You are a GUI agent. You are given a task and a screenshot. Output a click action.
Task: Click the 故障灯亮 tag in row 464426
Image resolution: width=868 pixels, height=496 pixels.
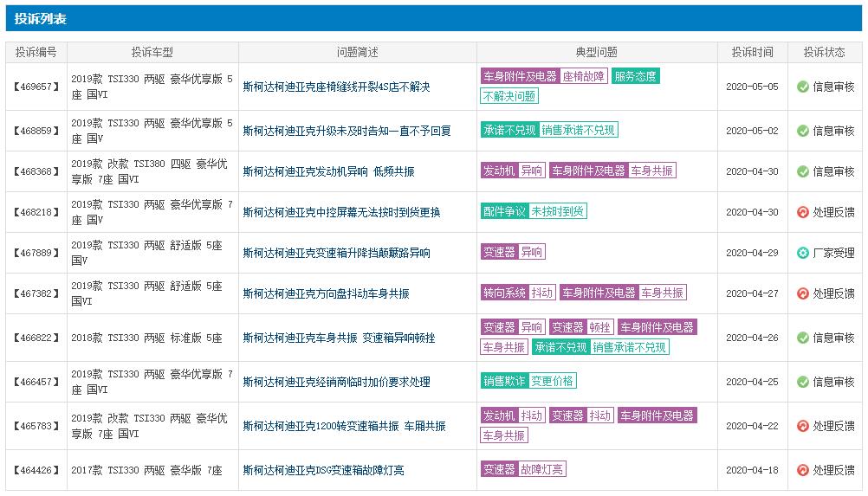coord(542,469)
